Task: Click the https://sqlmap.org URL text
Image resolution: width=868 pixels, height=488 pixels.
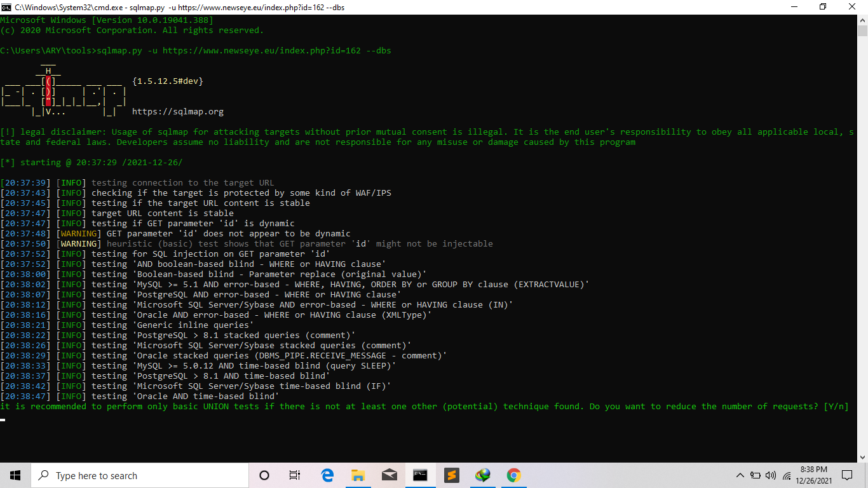Action: (178, 112)
